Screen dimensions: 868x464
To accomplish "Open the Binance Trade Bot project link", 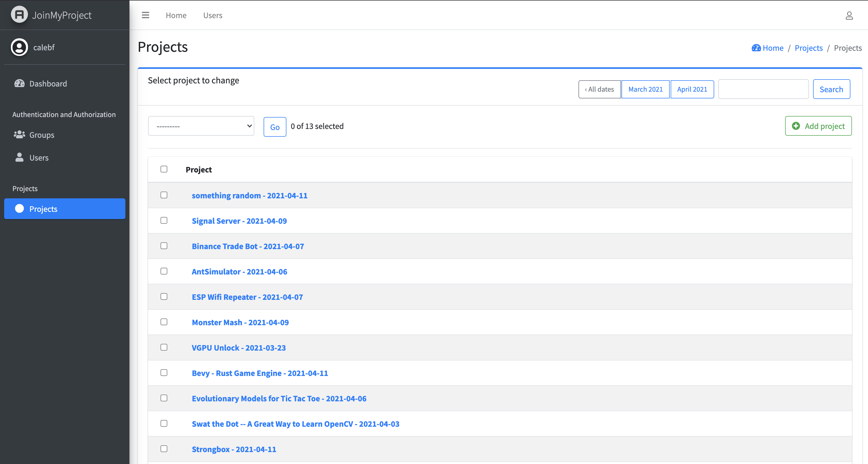I will pos(248,246).
